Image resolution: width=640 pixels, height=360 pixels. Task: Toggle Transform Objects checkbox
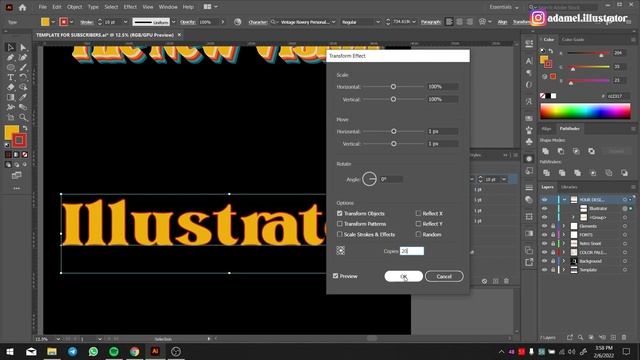pyautogui.click(x=340, y=213)
